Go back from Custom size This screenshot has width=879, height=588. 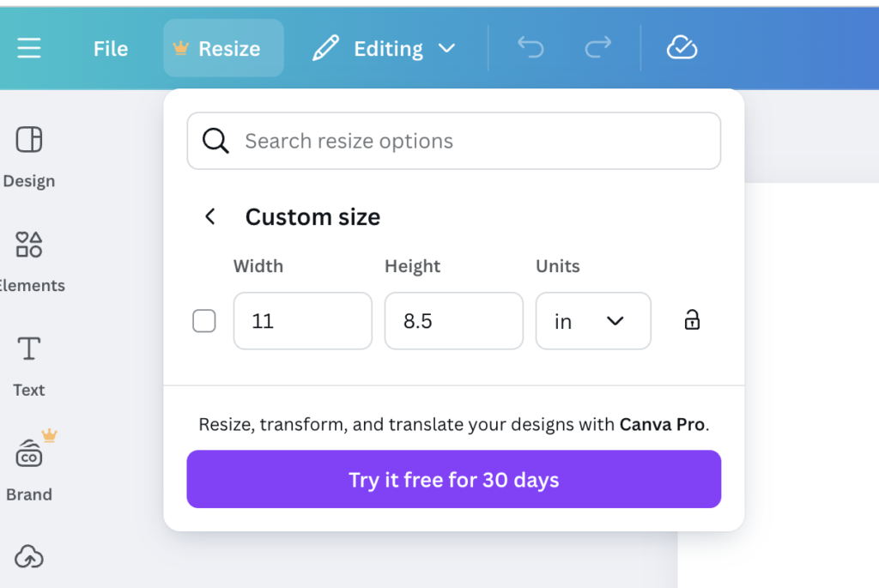point(210,216)
